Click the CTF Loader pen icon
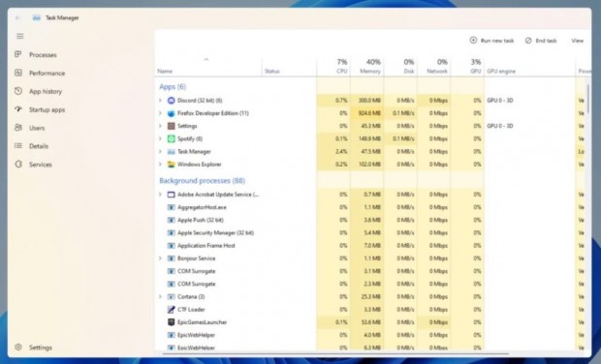Viewport: 601px width, 364px height. [172, 309]
